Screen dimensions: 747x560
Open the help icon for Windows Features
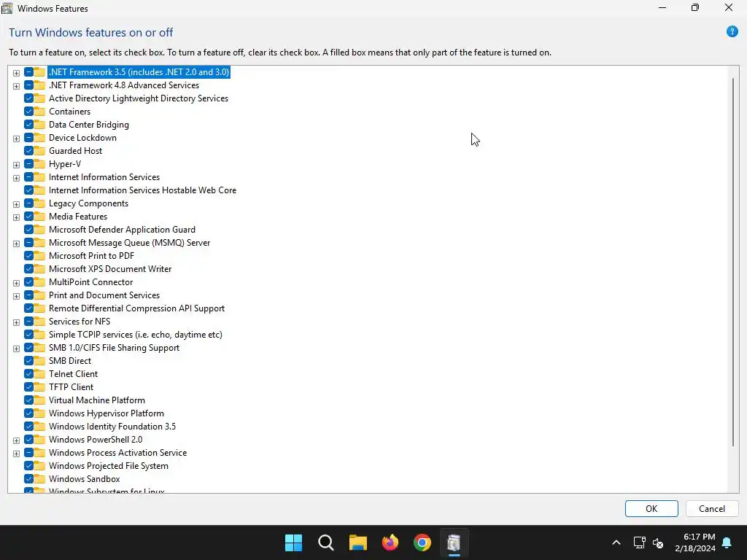[732, 32]
